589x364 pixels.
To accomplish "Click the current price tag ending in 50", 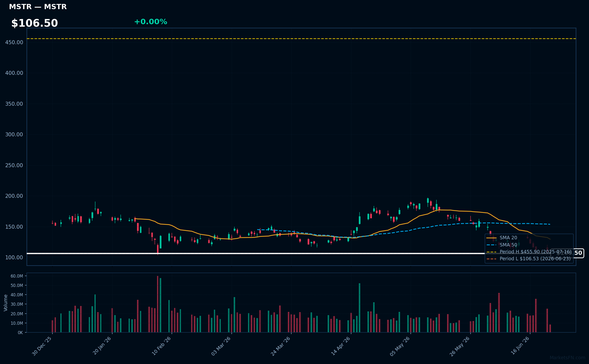I will (567, 253).
